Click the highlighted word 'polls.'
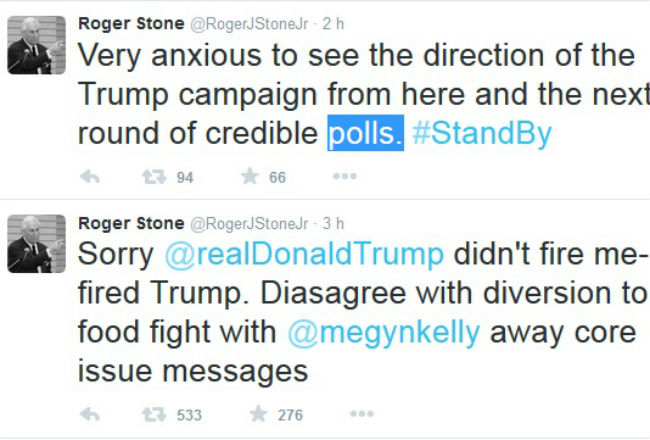 [365, 134]
